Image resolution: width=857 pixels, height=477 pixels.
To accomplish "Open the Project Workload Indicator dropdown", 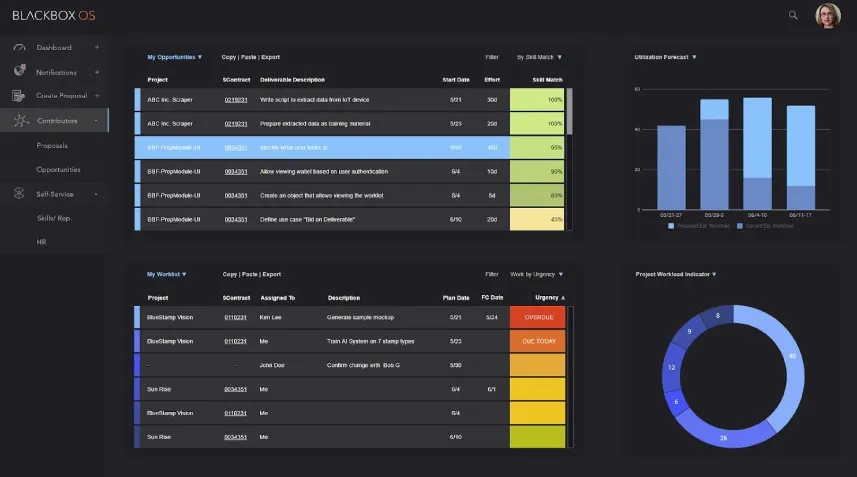I will (x=676, y=274).
